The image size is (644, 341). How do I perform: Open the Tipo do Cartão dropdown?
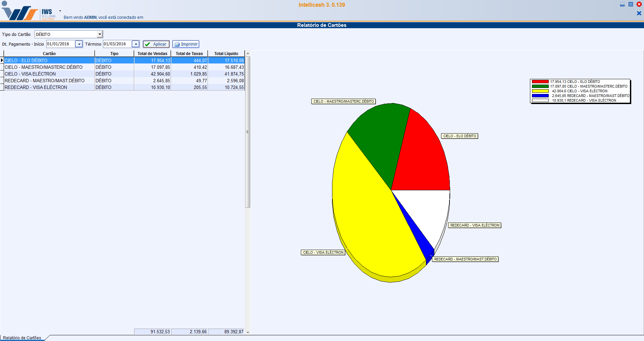click(100, 34)
